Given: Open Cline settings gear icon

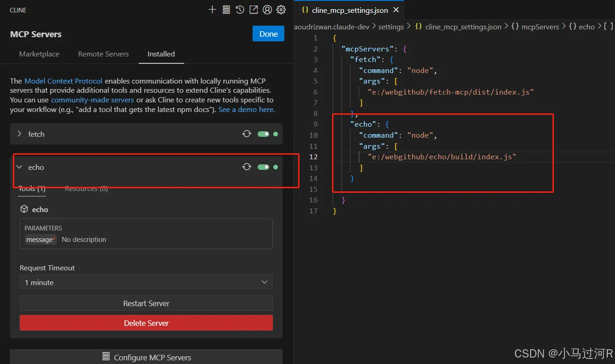Looking at the screenshot, I should click(281, 10).
